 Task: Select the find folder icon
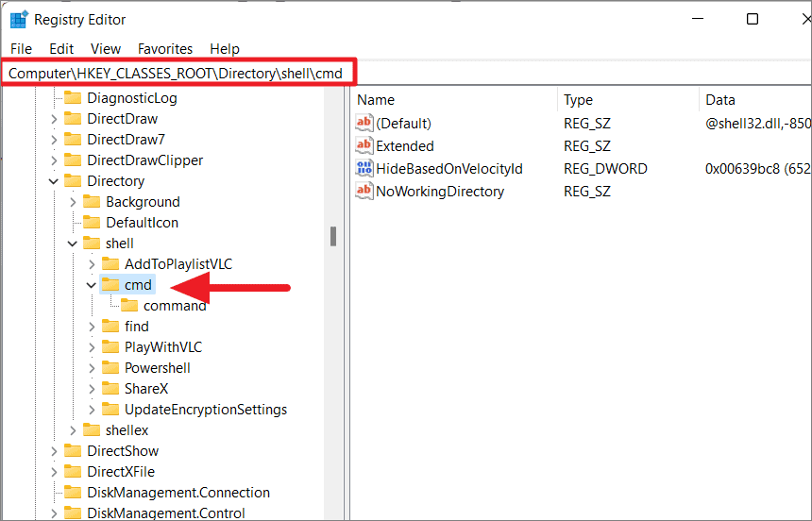110,326
